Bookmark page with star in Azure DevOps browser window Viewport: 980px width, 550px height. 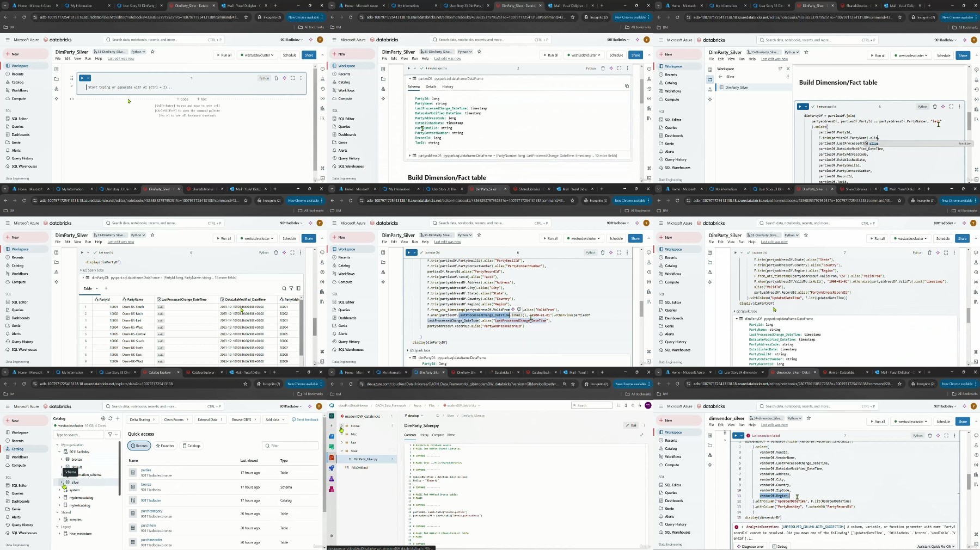click(572, 384)
